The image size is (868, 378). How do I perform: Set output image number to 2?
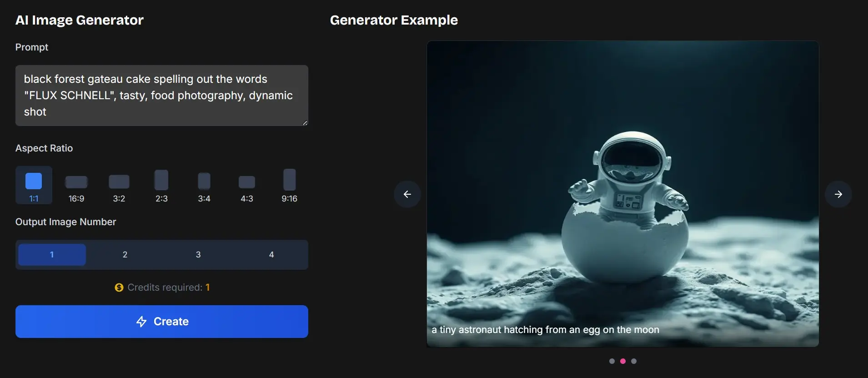pyautogui.click(x=125, y=255)
